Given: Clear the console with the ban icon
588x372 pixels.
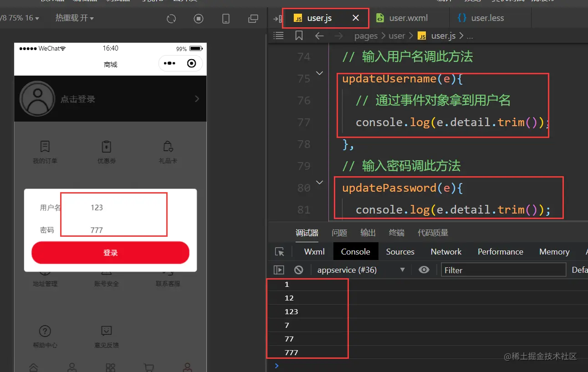Looking at the screenshot, I should pyautogui.click(x=299, y=270).
